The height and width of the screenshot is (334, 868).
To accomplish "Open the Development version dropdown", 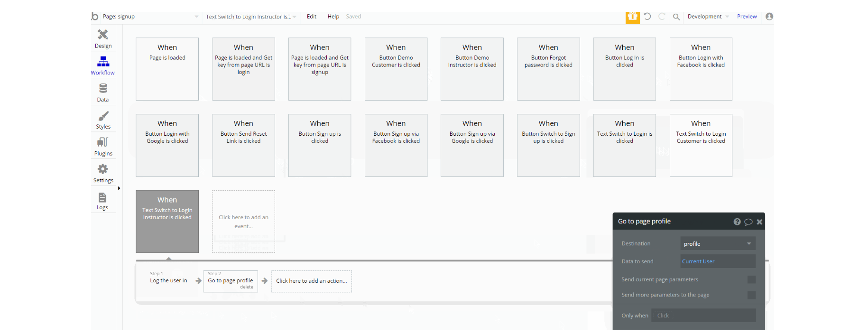I will click(708, 17).
